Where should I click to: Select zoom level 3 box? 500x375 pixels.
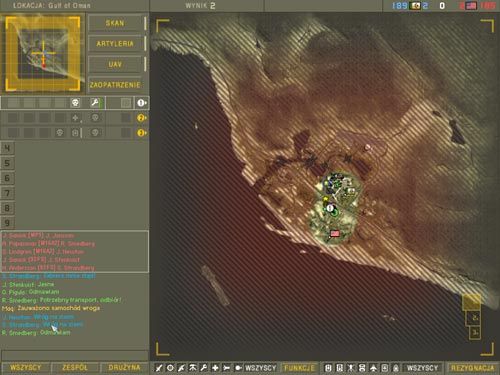(x=475, y=332)
